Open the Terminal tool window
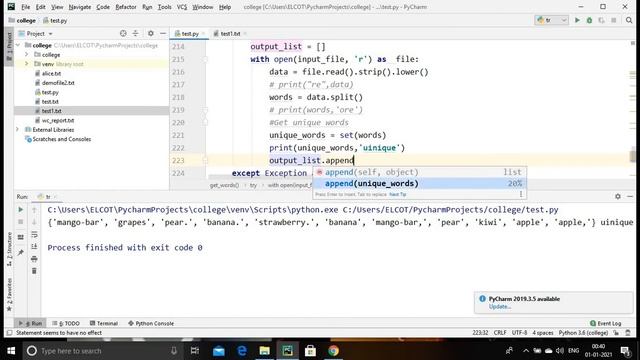Image resolution: width=640 pixels, height=360 pixels. (x=104, y=323)
